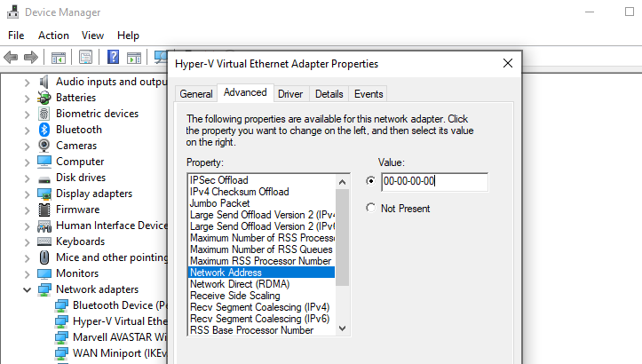The height and width of the screenshot is (364, 642).
Task: Click the Mice and other pointing devices icon
Action: point(44,257)
